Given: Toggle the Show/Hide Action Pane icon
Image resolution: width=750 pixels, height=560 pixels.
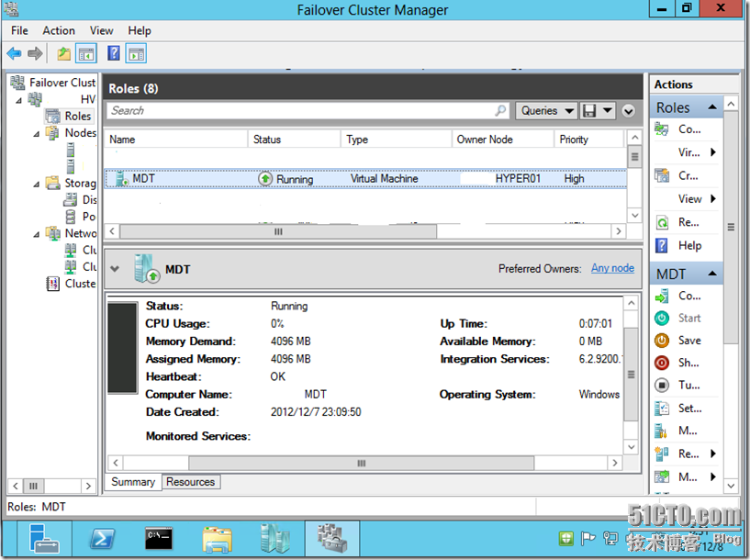Looking at the screenshot, I should click(136, 53).
